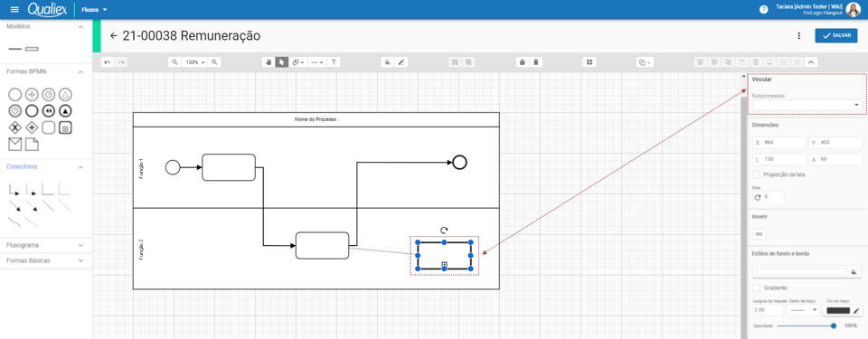This screenshot has height=339, width=868.
Task: Click the insert link icon under Inserir
Action: [759, 234]
